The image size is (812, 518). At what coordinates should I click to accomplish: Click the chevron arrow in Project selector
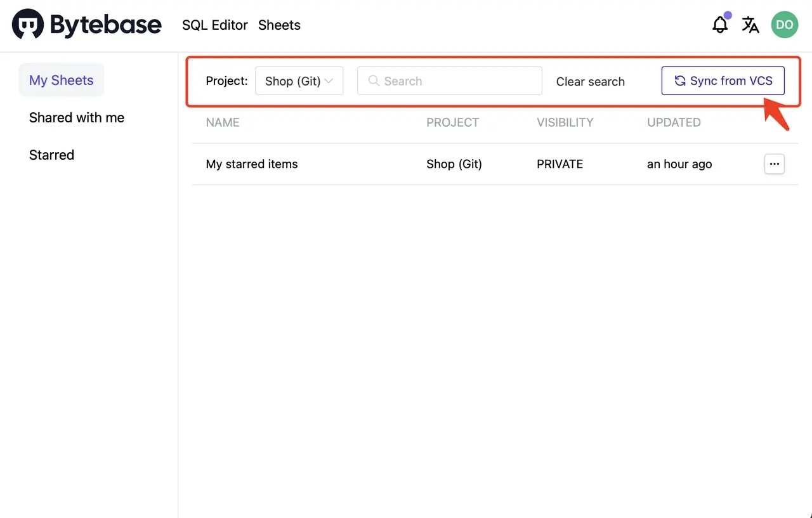coord(329,81)
